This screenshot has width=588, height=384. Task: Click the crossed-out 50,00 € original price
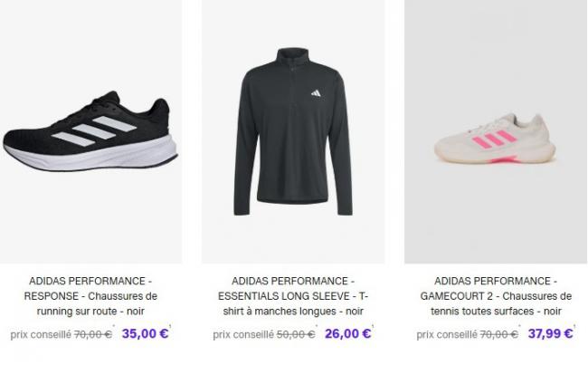pos(296,334)
